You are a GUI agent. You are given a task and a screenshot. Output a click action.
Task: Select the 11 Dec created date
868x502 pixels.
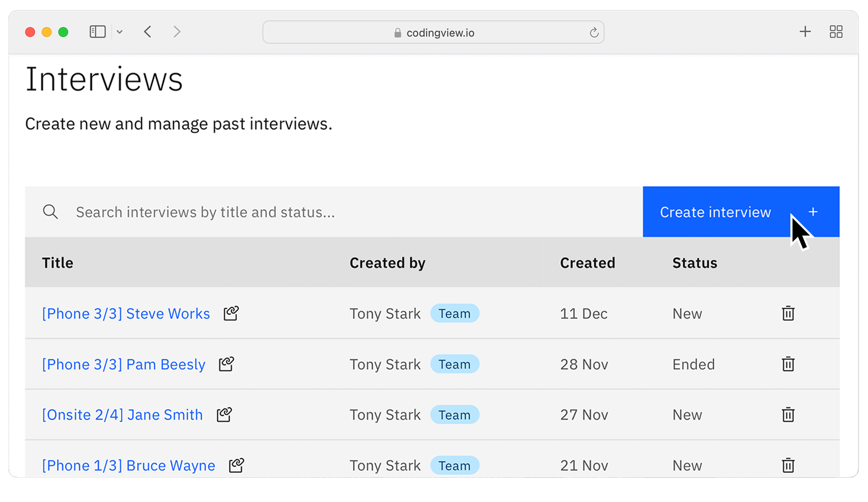pyautogui.click(x=584, y=314)
